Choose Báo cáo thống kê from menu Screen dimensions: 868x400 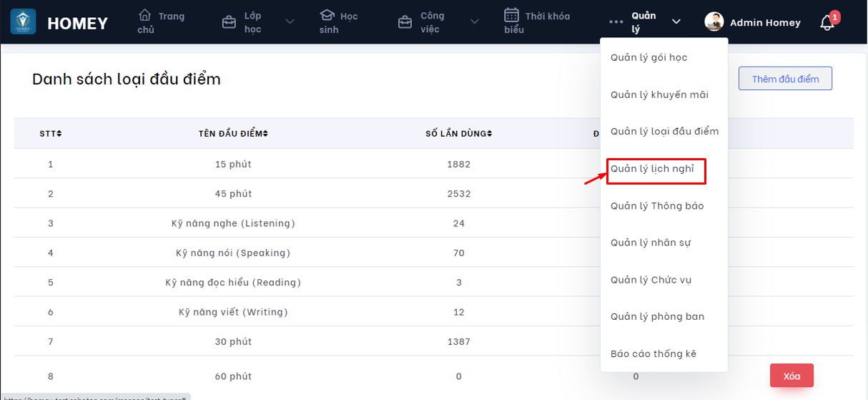pos(653,353)
